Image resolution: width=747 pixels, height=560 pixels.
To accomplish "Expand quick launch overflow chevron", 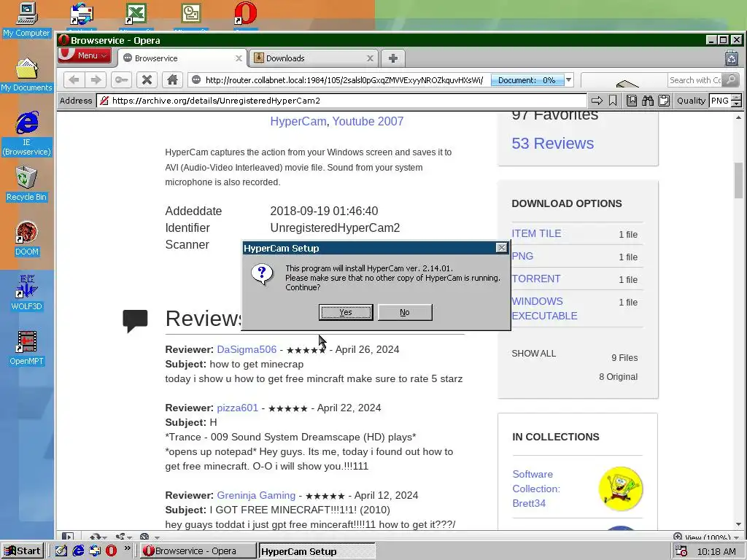I will pos(127,548).
